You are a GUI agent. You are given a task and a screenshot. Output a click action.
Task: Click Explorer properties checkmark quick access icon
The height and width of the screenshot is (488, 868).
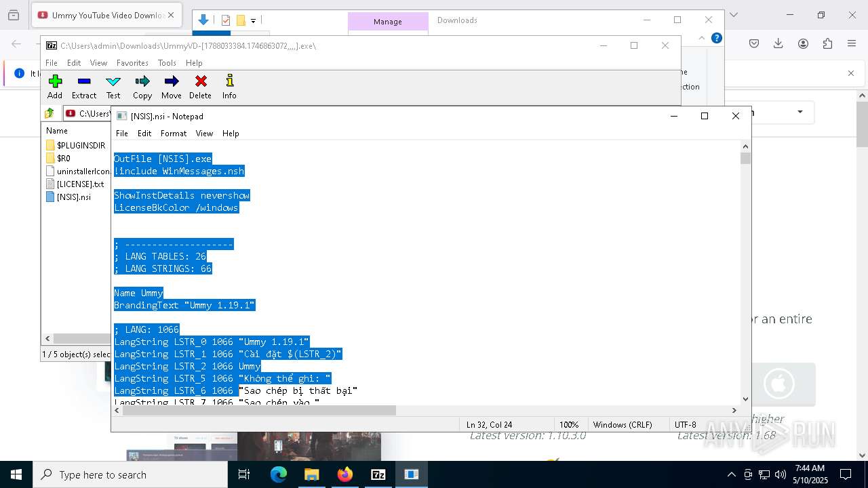pos(226,21)
